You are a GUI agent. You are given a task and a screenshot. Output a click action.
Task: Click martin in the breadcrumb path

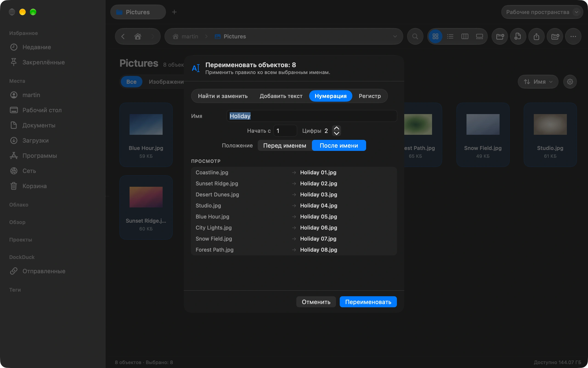(185, 37)
